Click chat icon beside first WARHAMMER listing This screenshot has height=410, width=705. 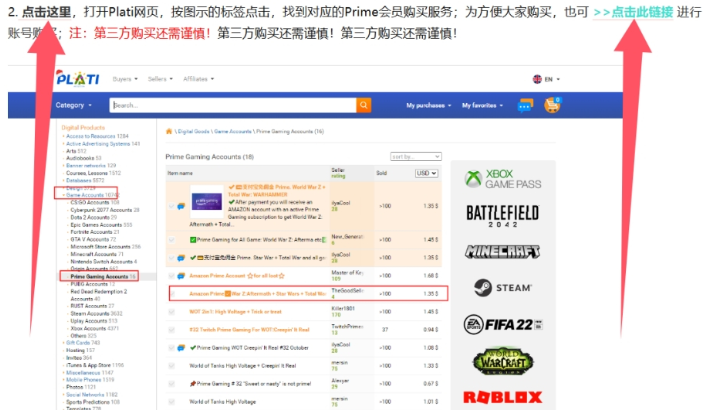pyautogui.click(x=181, y=206)
